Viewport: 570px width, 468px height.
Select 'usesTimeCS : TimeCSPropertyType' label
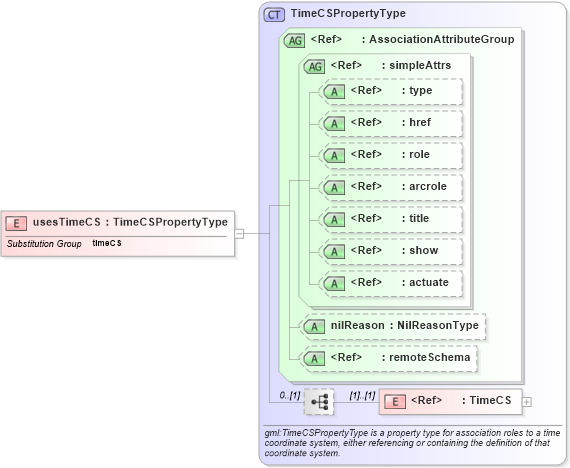coord(130,222)
